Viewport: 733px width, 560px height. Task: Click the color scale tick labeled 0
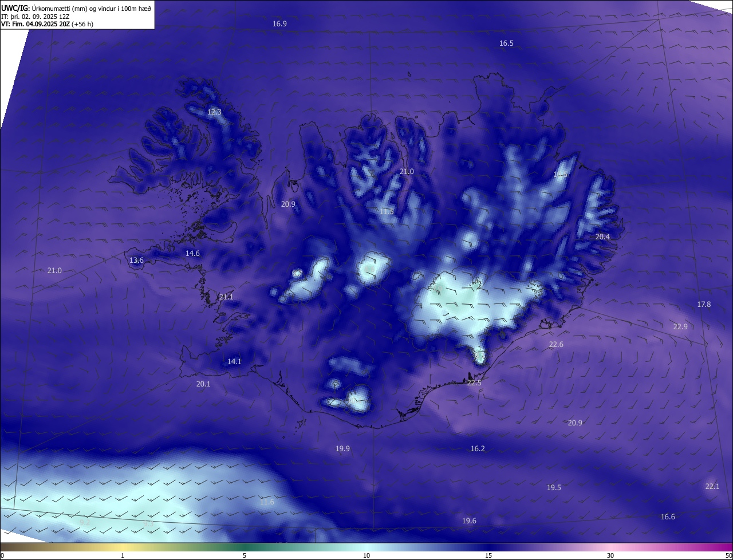coord(2,556)
